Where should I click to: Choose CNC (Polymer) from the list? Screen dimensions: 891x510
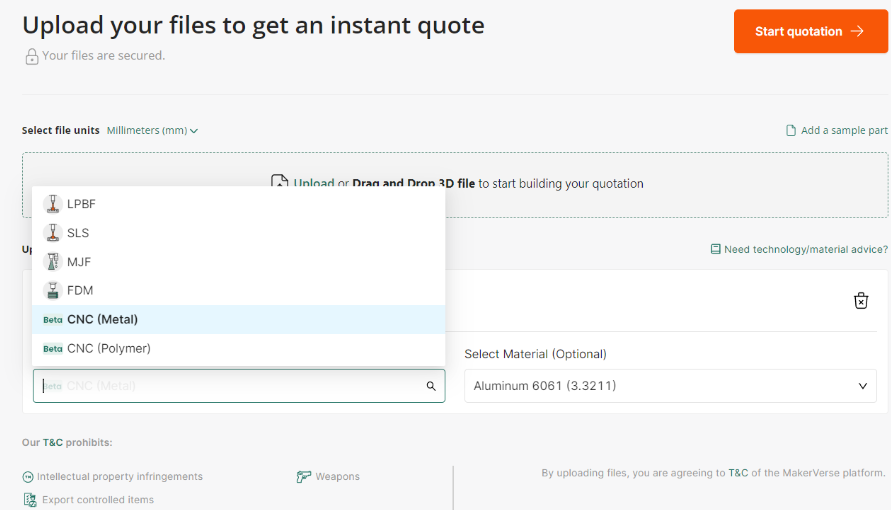coord(239,349)
